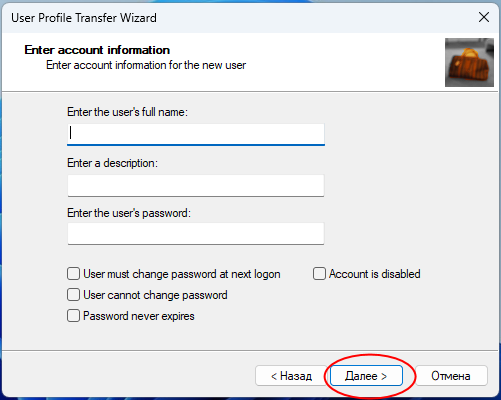501x400 pixels.
Task: Click the briefcase wizard image
Action: click(469, 62)
